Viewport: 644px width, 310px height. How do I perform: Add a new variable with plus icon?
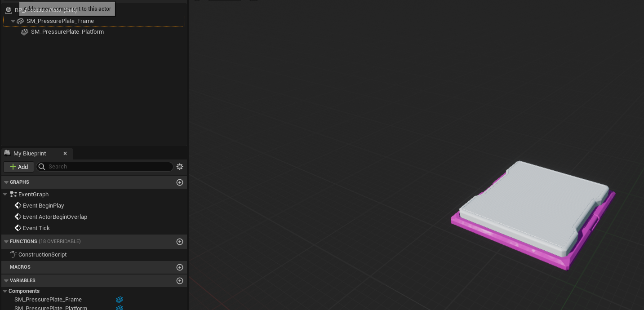coord(180,281)
